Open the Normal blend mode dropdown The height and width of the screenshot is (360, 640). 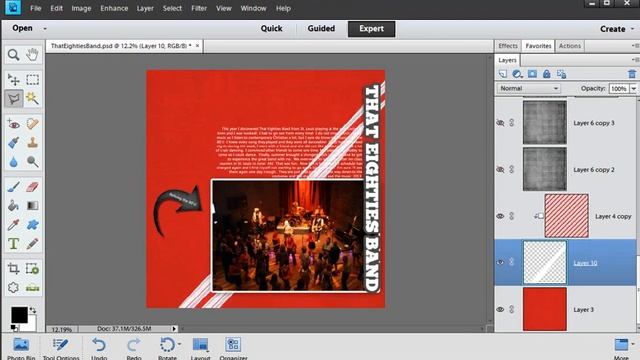529,88
